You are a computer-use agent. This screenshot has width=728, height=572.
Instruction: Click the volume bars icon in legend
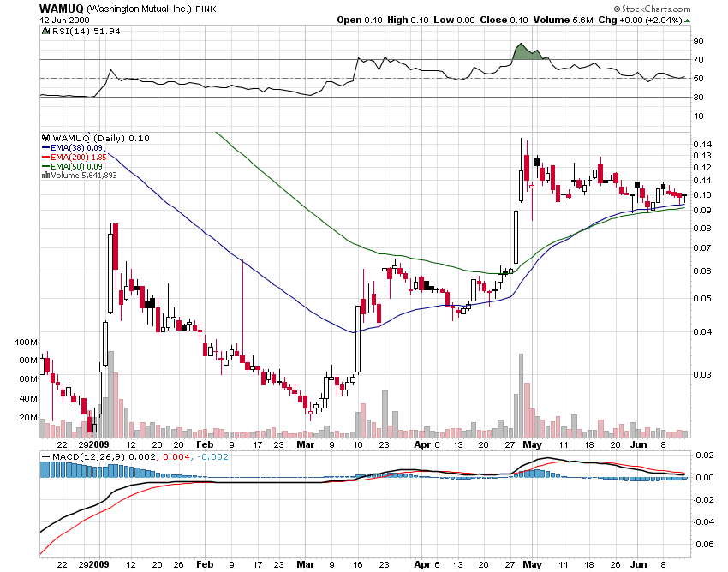click(x=45, y=175)
